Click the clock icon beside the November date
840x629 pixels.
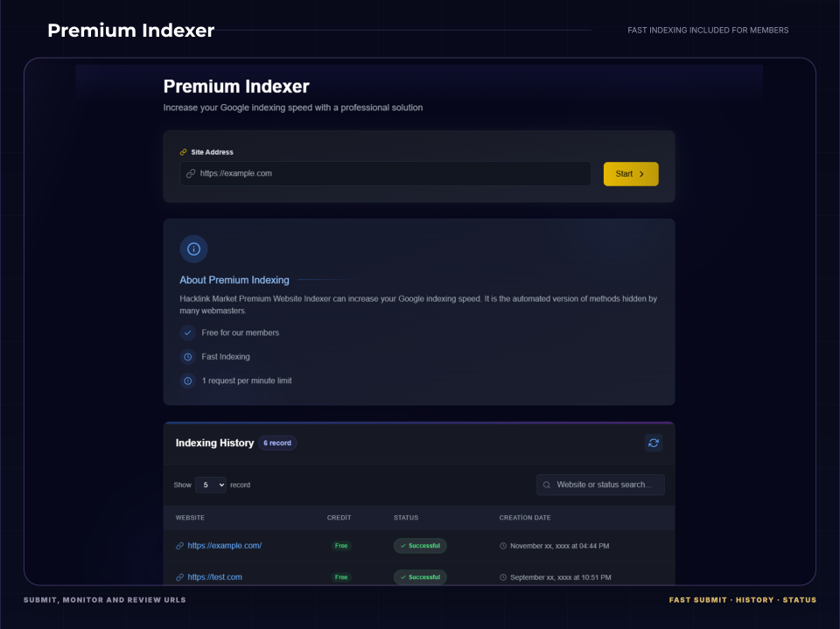[x=503, y=546]
